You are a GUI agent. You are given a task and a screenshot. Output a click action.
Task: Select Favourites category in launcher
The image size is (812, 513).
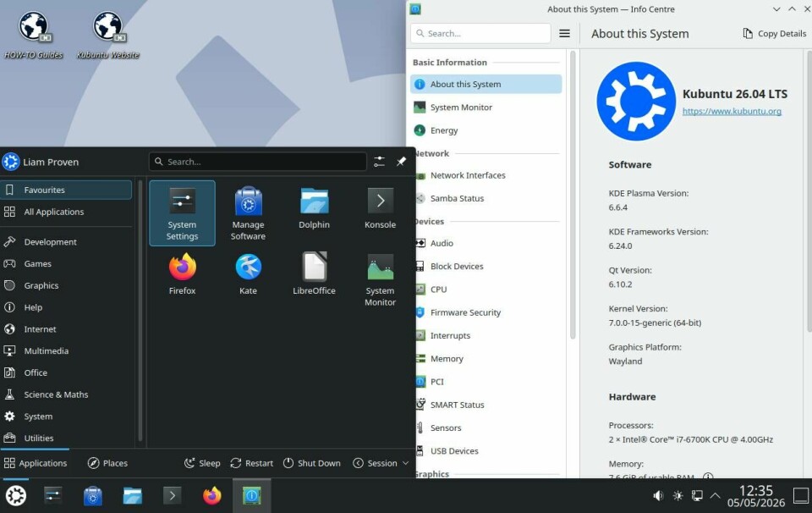(x=66, y=190)
